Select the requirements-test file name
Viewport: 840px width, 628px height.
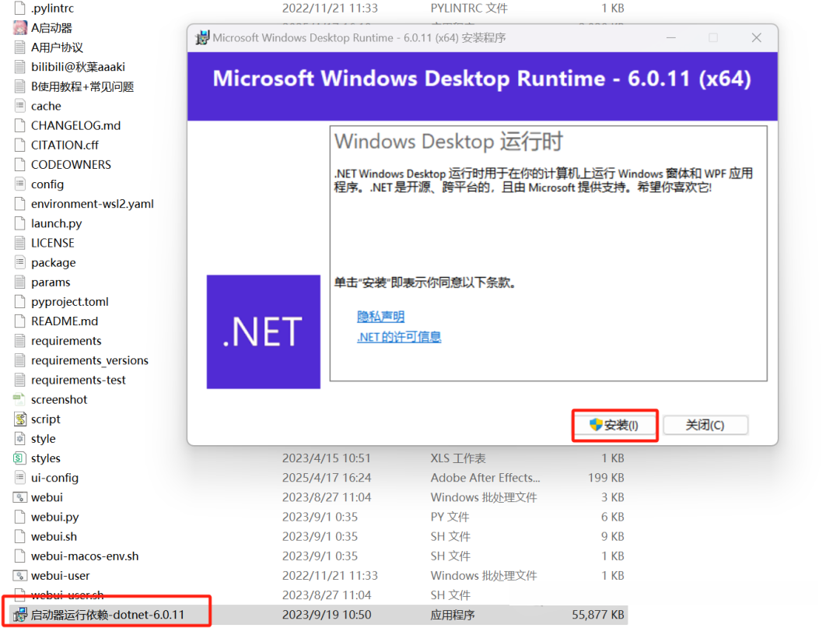(79, 380)
